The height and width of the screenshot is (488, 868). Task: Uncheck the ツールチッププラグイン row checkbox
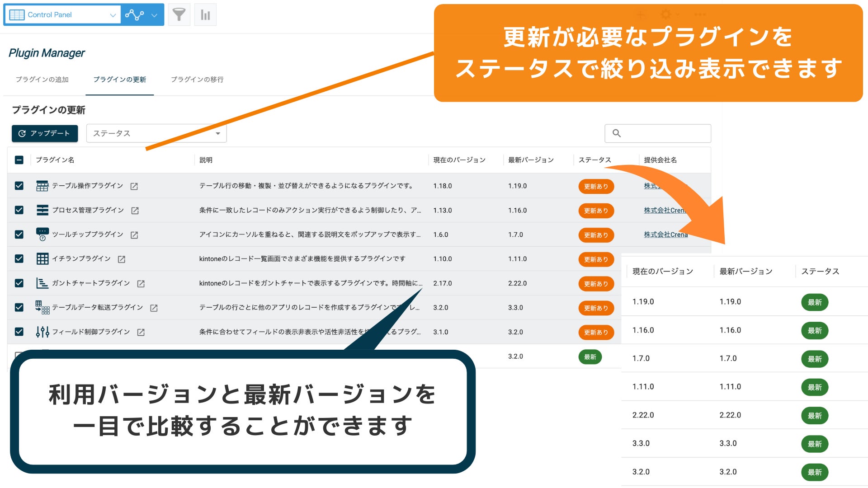(x=19, y=235)
